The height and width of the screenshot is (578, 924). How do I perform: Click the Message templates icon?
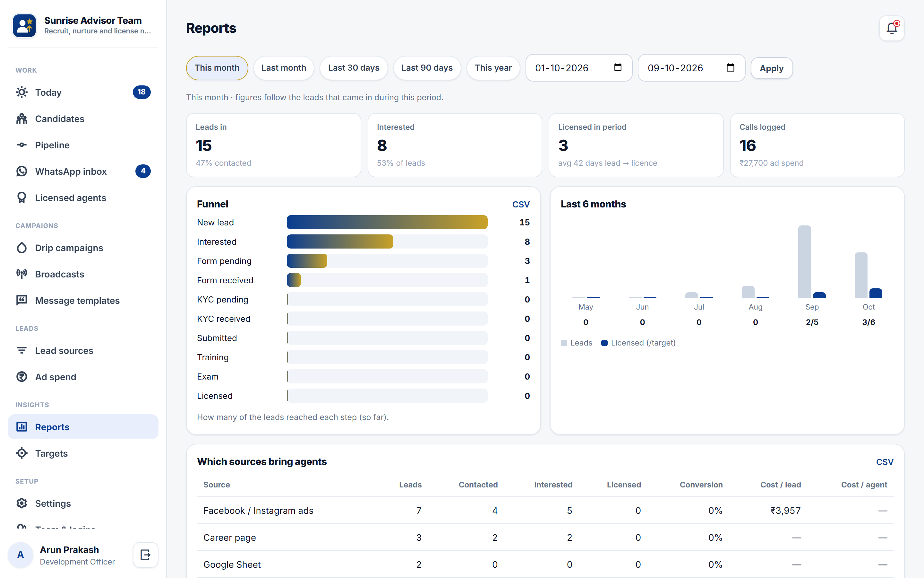pyautogui.click(x=22, y=301)
